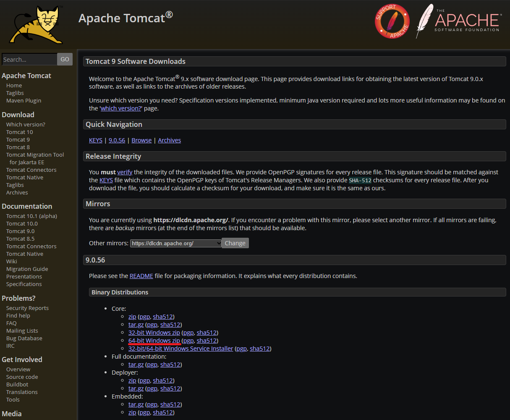Open pgp signature for 32-bit Windows zip
The width and height of the screenshot is (510, 420).
tap(188, 333)
